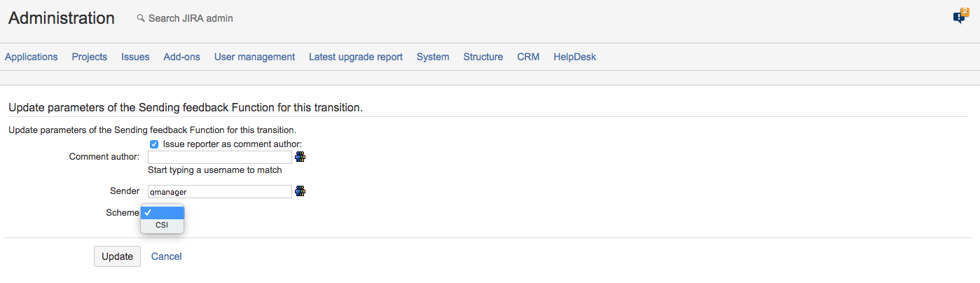Switch to the System tab
The height and width of the screenshot is (283, 980).
pyautogui.click(x=433, y=57)
